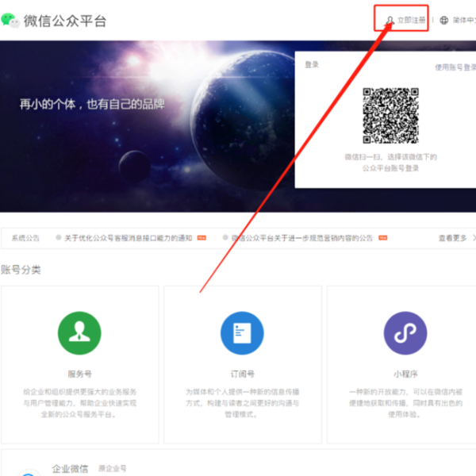Select the 小程序 card title
Image resolution: width=476 pixels, height=476 pixels.
(405, 374)
